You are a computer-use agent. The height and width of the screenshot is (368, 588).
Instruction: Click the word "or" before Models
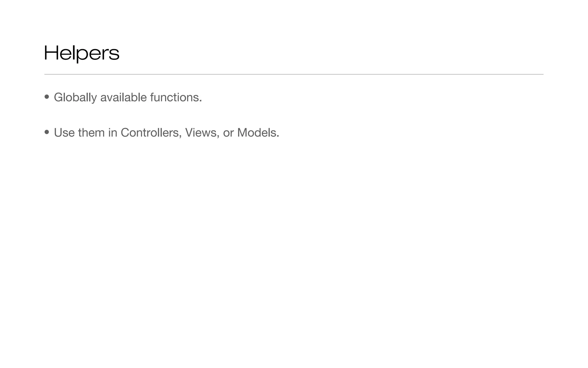(229, 133)
